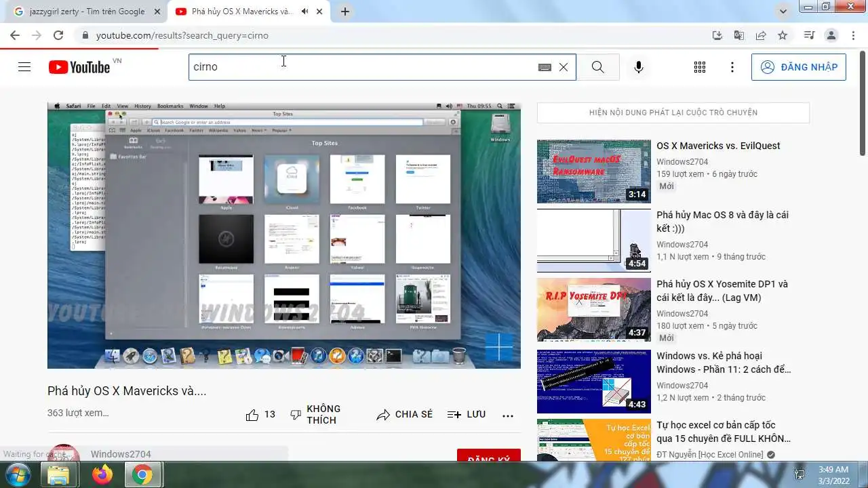868x488 pixels.
Task: Click the ĐĂNG NHẬP sign-in button
Action: tap(799, 67)
